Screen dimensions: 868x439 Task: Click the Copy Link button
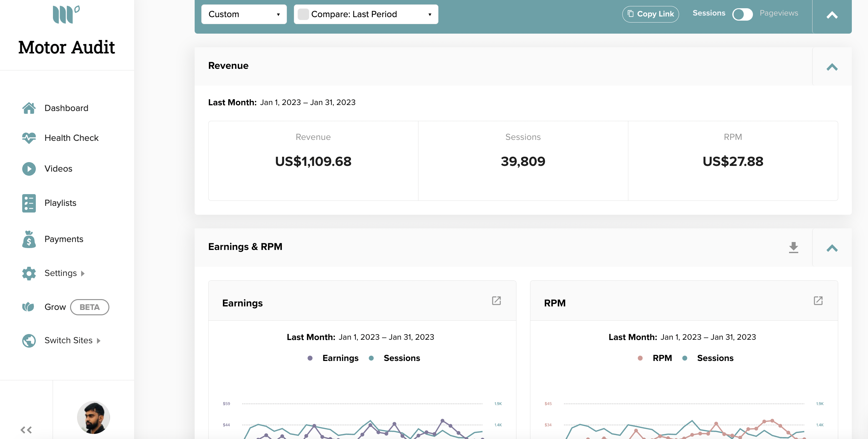(650, 14)
